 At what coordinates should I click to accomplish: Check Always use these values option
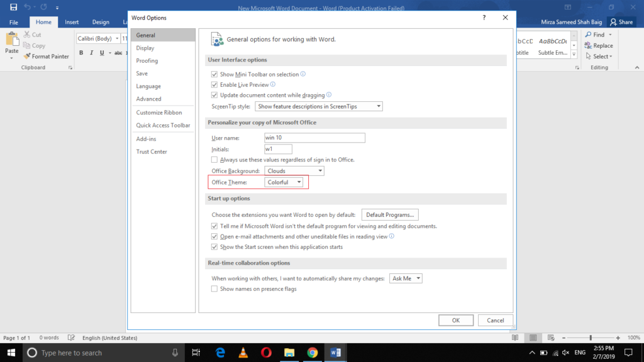pyautogui.click(x=214, y=160)
